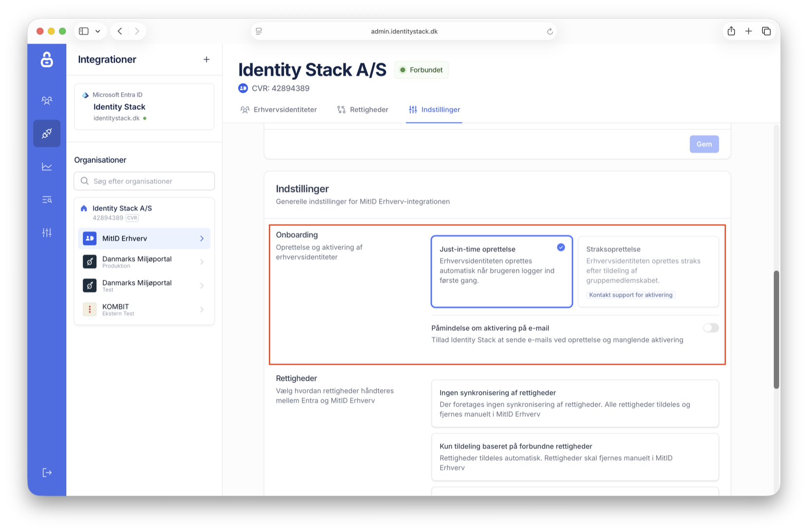Select Just-in-time oprettelse option card
808x532 pixels.
502,272
